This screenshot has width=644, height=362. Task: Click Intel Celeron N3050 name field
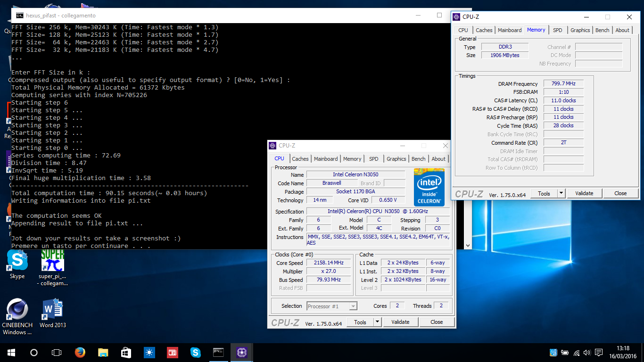355,174
